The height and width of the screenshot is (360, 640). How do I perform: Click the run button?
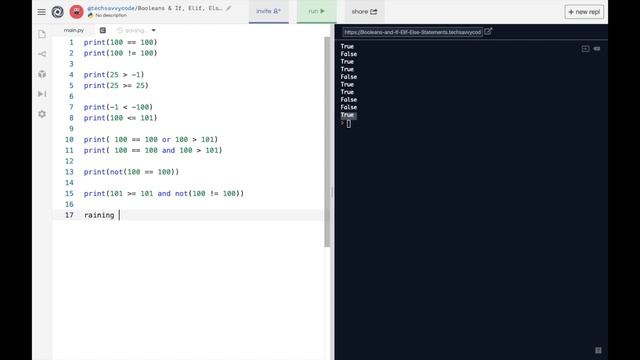coord(317,11)
